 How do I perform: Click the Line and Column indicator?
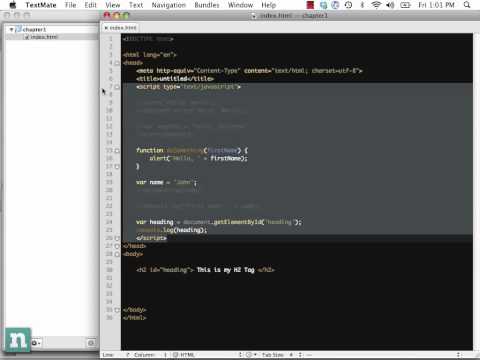tap(135, 355)
